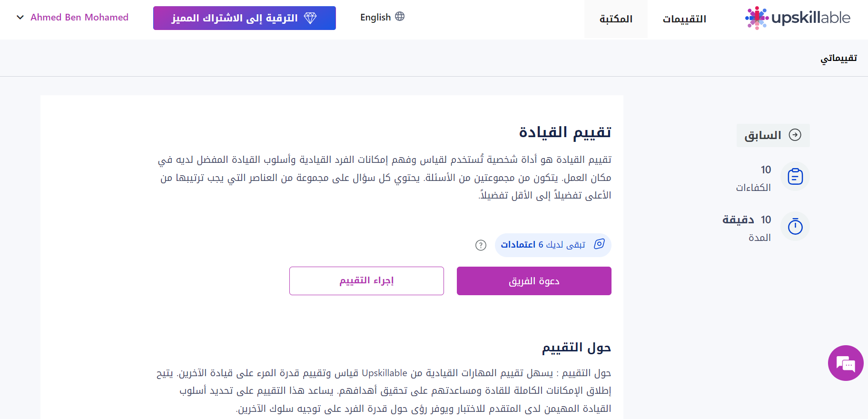
Task: Open the التقييمات tab
Action: click(x=684, y=19)
